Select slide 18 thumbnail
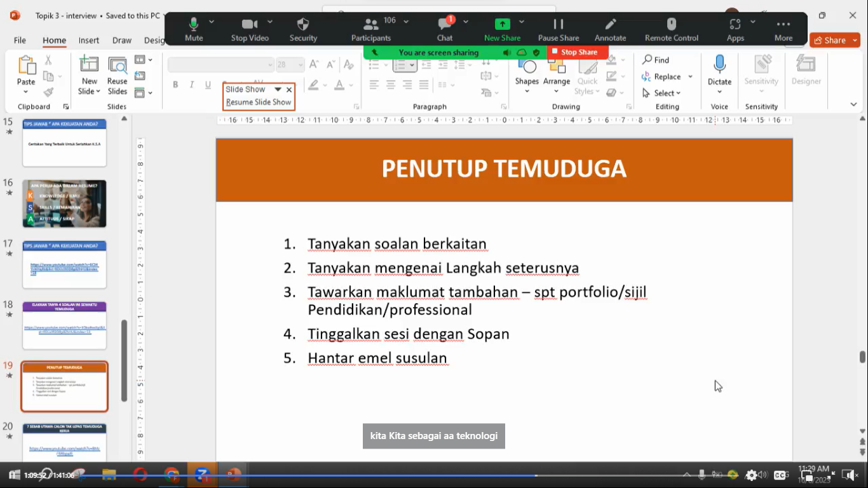The height and width of the screenshot is (488, 868). (64, 325)
